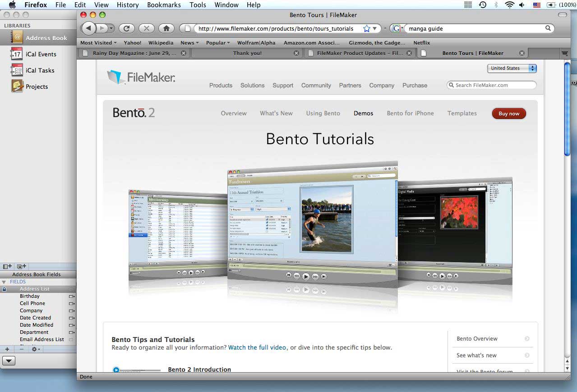Viewport: 577px width, 392px height.
Task: Open the Apple menu
Action: click(x=12, y=5)
